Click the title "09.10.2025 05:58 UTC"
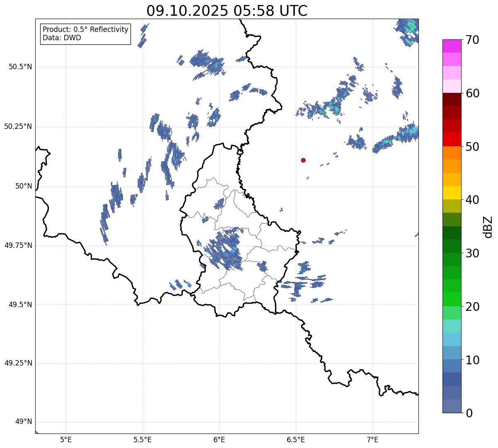The width and height of the screenshot is (498, 448). pyautogui.click(x=227, y=11)
